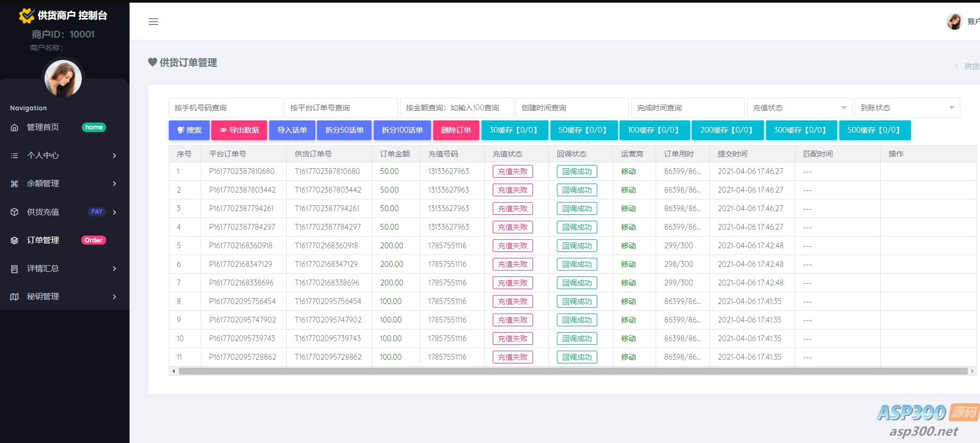Open 订单管理 menu item
Image resolution: width=980 pixels, height=443 pixels.
pos(44,240)
